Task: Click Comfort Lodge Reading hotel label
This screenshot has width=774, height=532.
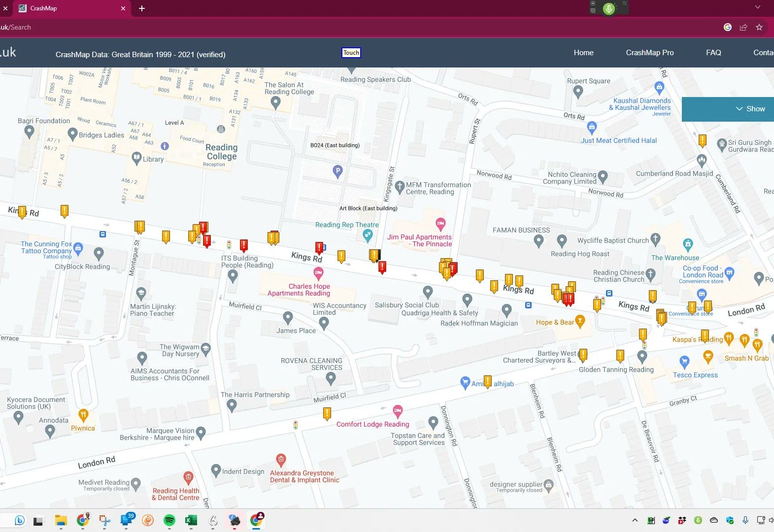Action: pos(372,424)
